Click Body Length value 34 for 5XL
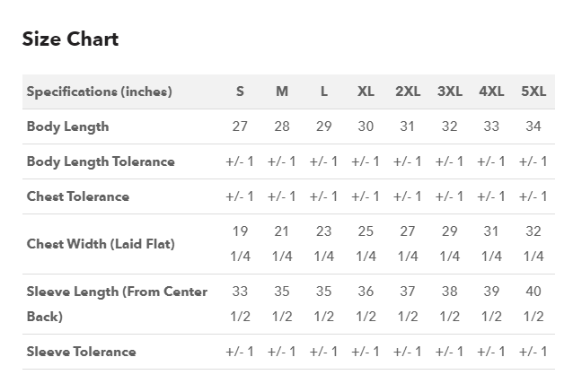 (533, 126)
